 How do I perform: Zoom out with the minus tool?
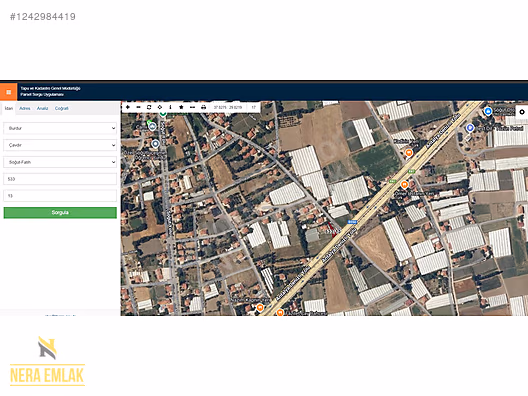(x=138, y=107)
